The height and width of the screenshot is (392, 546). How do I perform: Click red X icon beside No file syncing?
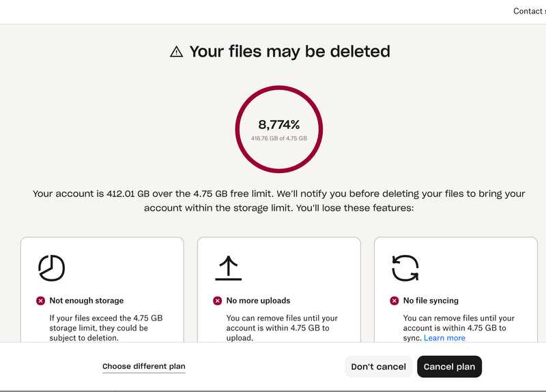[394, 301]
